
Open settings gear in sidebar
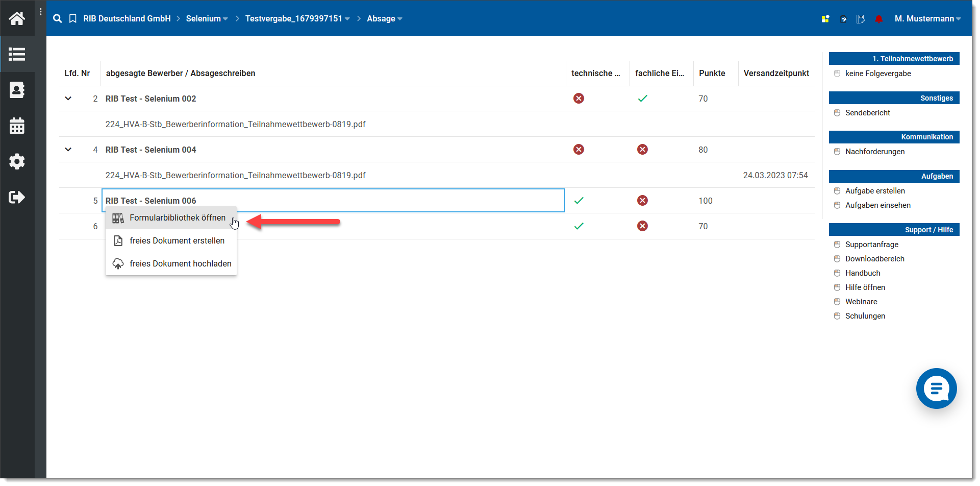point(17,161)
